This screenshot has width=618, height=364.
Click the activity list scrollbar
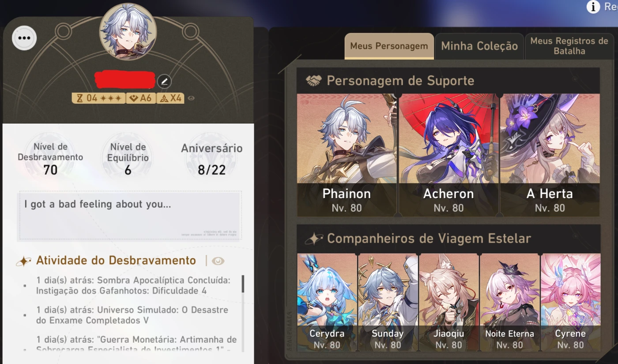coord(242,284)
